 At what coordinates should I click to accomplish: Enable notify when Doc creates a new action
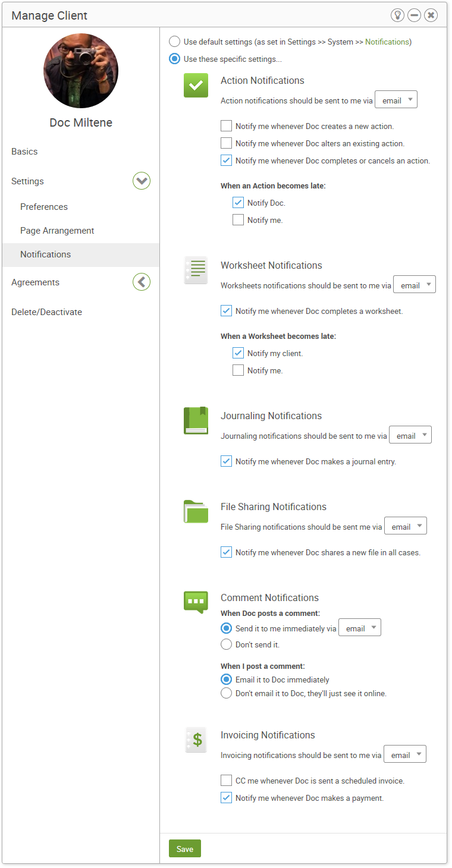pyautogui.click(x=226, y=126)
